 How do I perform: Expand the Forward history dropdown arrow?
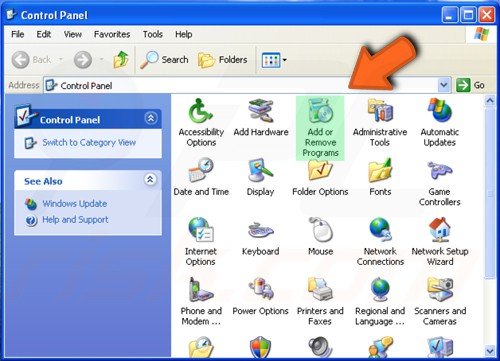(x=101, y=60)
